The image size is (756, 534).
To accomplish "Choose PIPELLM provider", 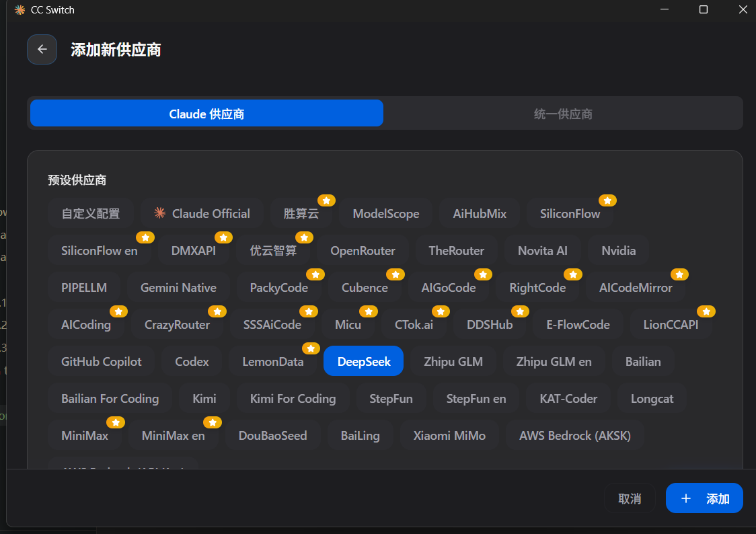I will (84, 288).
